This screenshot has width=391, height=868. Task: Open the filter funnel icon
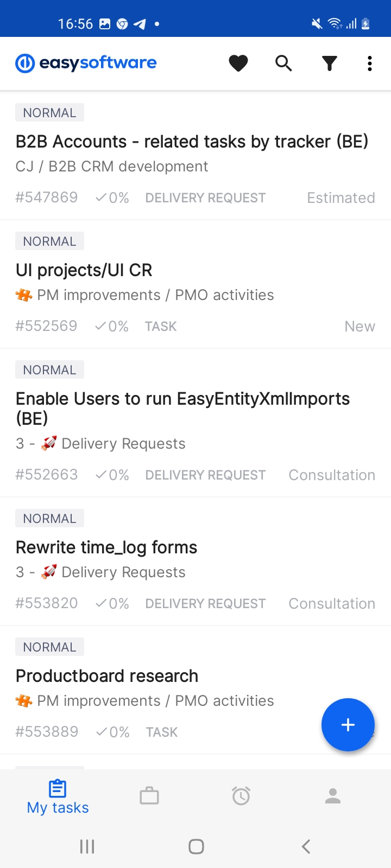(329, 63)
